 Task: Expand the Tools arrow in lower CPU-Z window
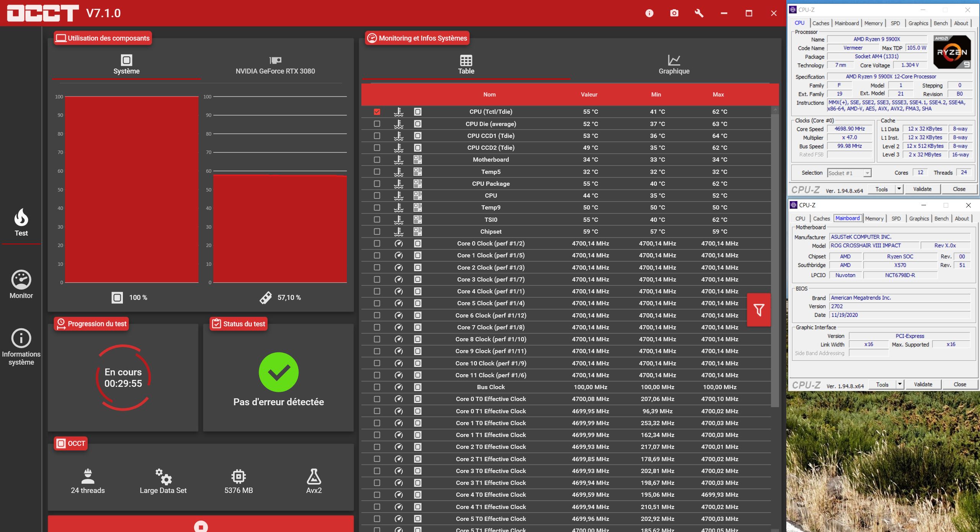pos(900,385)
